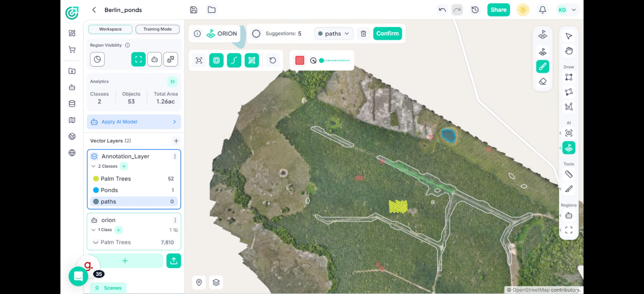Viewport: 644px width, 294px height.
Task: Click the red color swatch
Action: [300, 60]
